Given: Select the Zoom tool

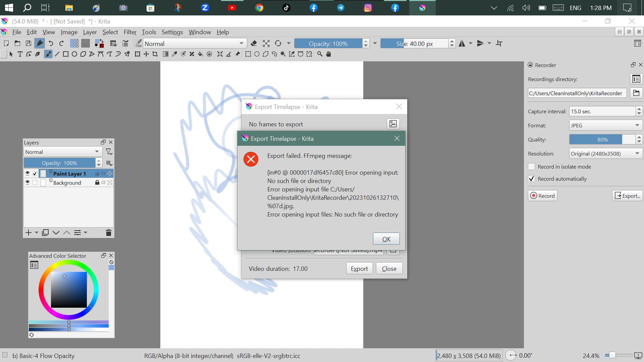Looking at the screenshot, I should 320,54.
